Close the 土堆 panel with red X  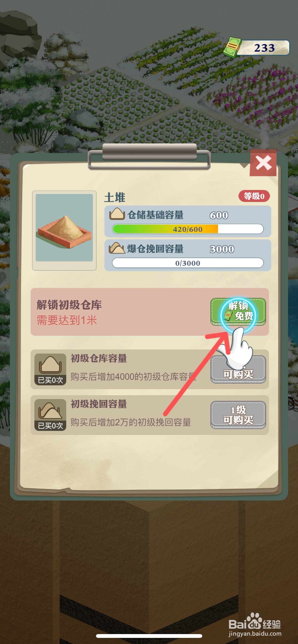tap(263, 163)
